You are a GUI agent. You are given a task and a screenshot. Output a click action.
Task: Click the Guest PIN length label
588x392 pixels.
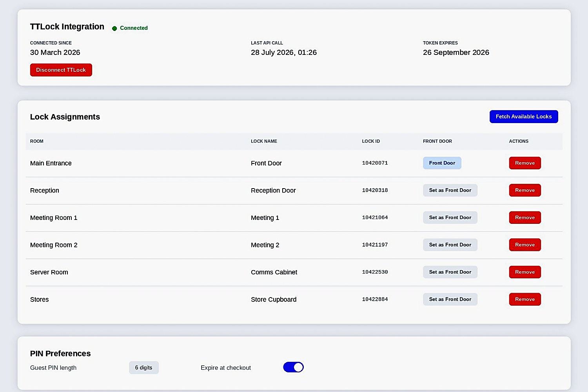tap(53, 368)
